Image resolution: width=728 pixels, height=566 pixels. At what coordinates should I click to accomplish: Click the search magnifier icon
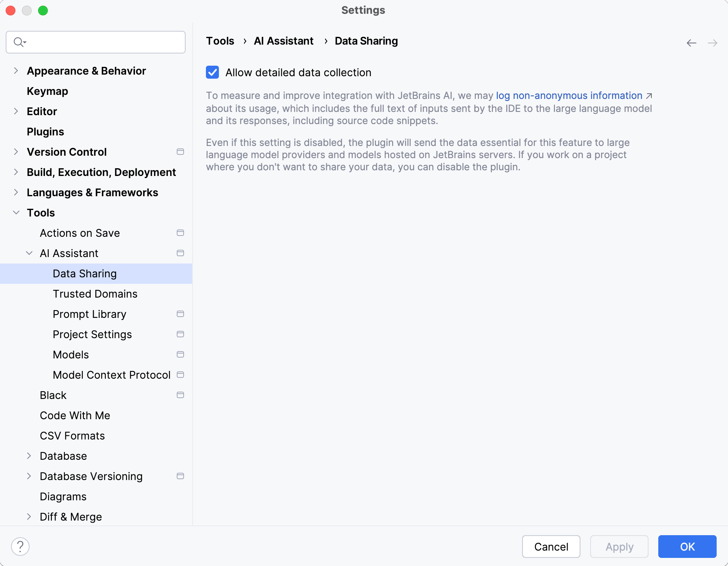click(19, 42)
